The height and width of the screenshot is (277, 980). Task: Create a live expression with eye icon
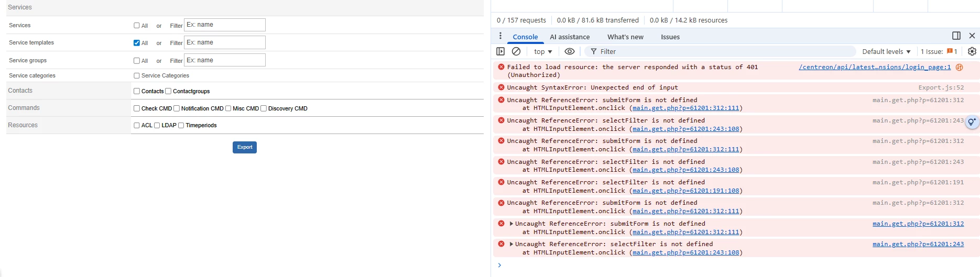coord(570,51)
